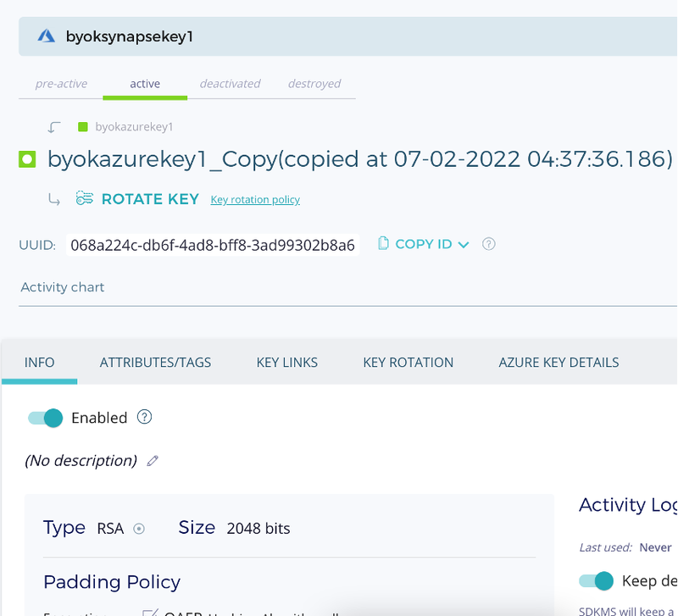Click the help icon next to COPY ID
Screen dimensions: 678x616
[489, 244]
